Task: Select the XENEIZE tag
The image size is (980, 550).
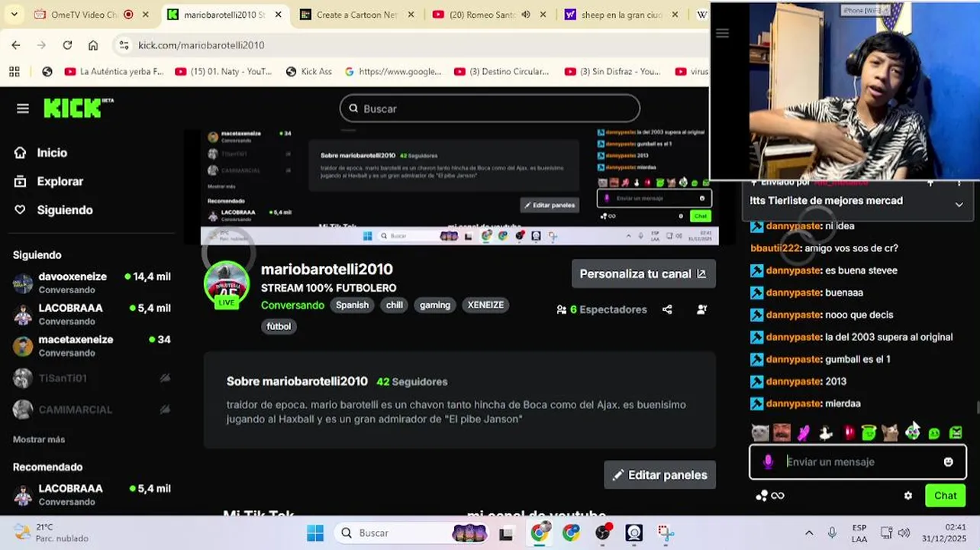Action: click(485, 305)
